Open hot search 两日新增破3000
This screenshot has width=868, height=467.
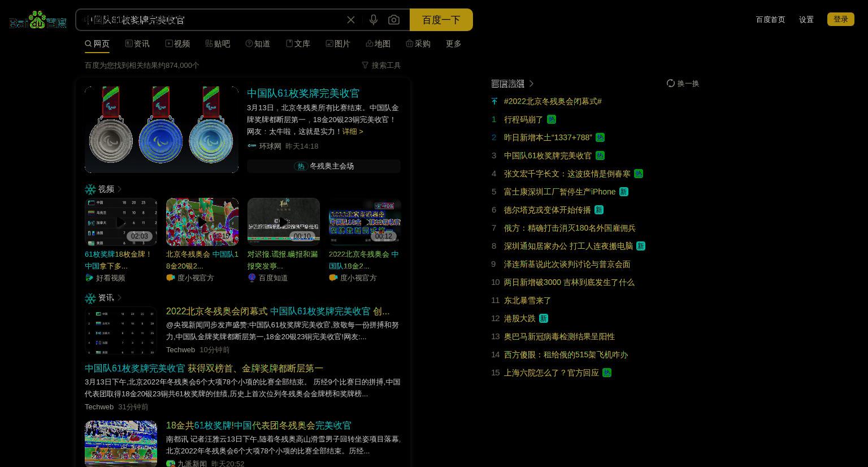tap(569, 282)
